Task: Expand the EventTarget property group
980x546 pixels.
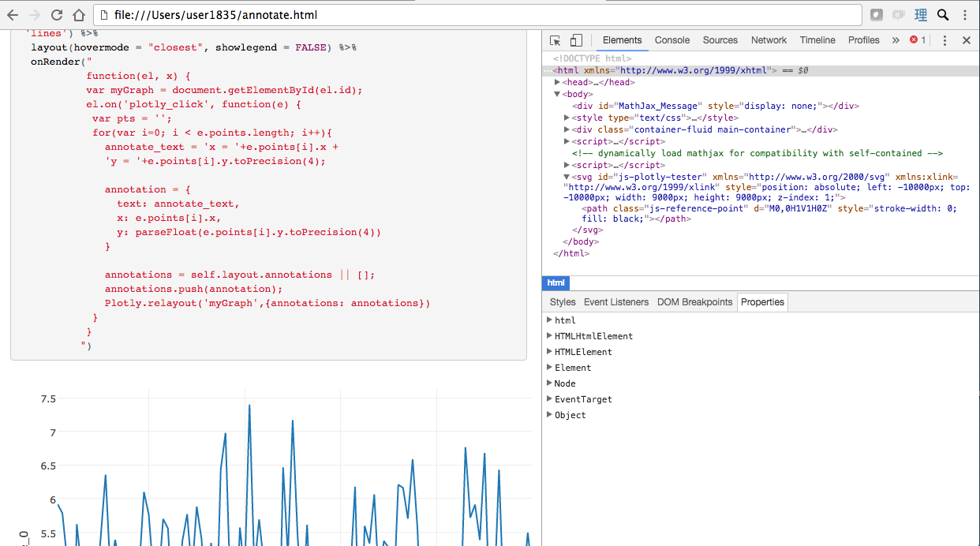Action: point(550,399)
